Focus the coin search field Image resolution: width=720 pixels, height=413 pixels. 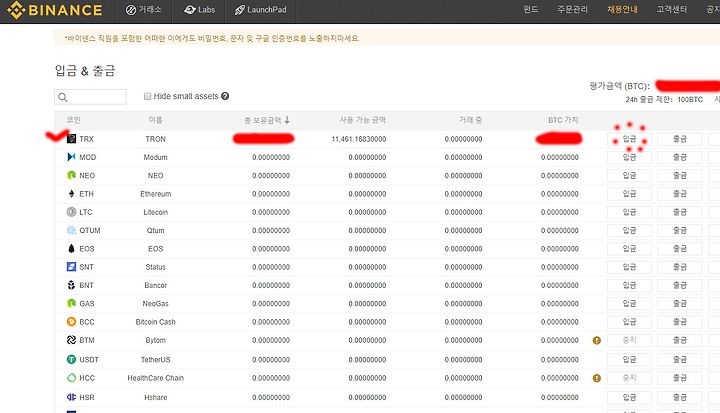pyautogui.click(x=90, y=97)
